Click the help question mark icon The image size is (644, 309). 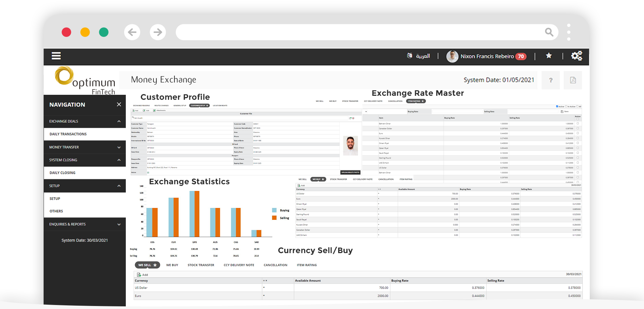[550, 80]
